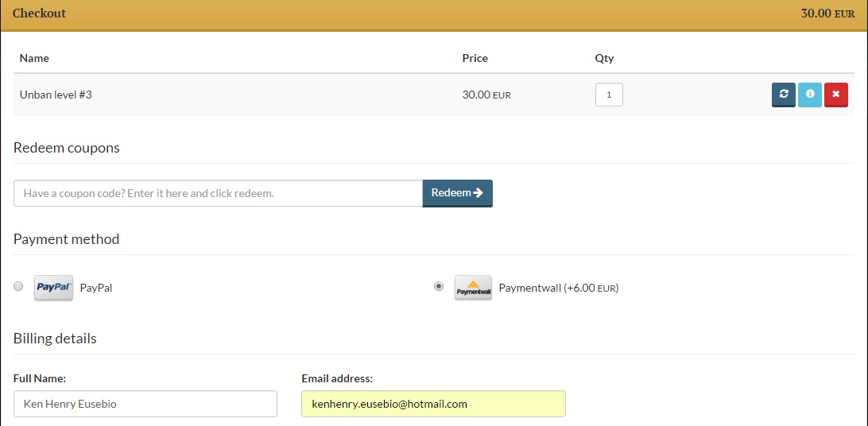The image size is (868, 426).
Task: Click the arrow inside the Redeem button
Action: tap(479, 192)
